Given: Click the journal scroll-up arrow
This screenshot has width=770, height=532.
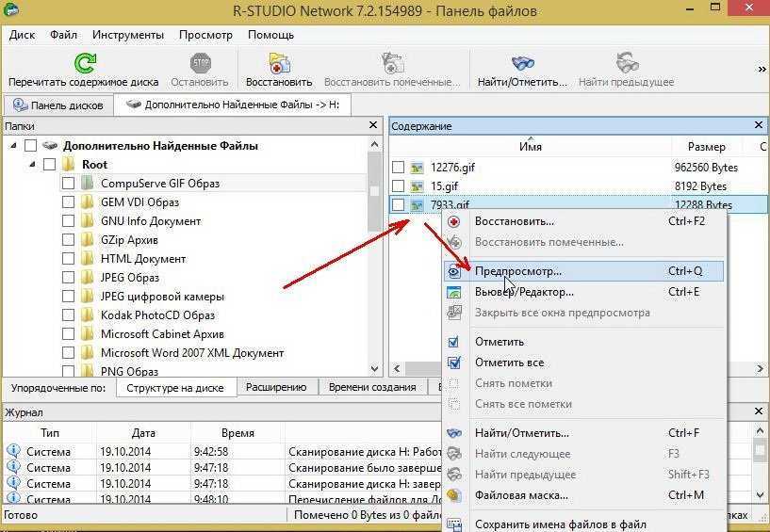Looking at the screenshot, I should 761,432.
